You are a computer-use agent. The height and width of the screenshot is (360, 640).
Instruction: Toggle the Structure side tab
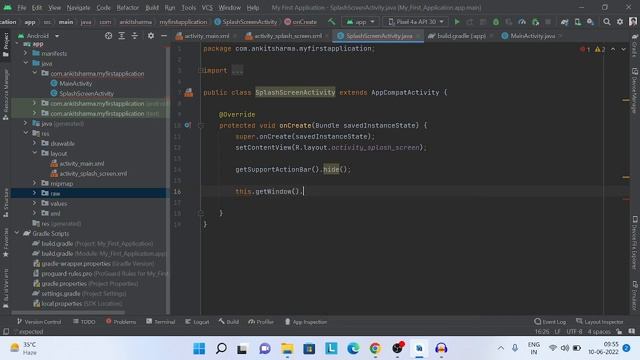6,203
